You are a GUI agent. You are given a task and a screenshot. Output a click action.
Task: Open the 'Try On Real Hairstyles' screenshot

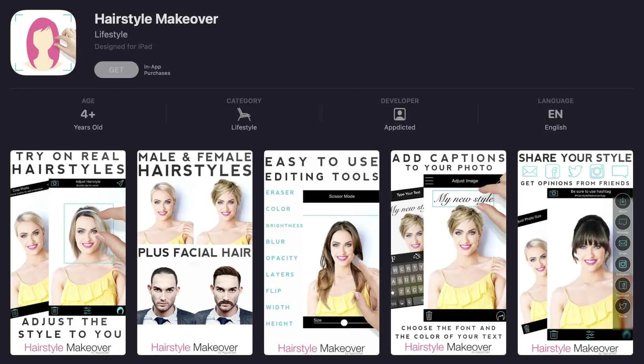(x=68, y=253)
